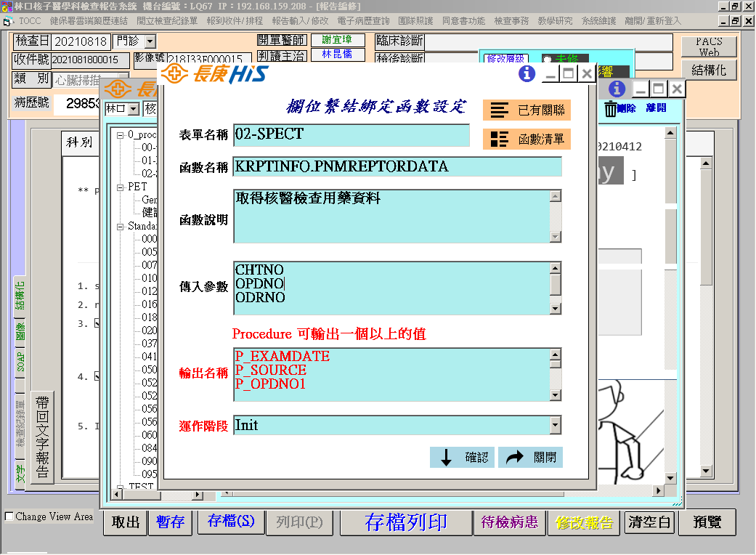Collapse the PET tree node
Viewport: 756px width, 555px height.
tap(121, 187)
